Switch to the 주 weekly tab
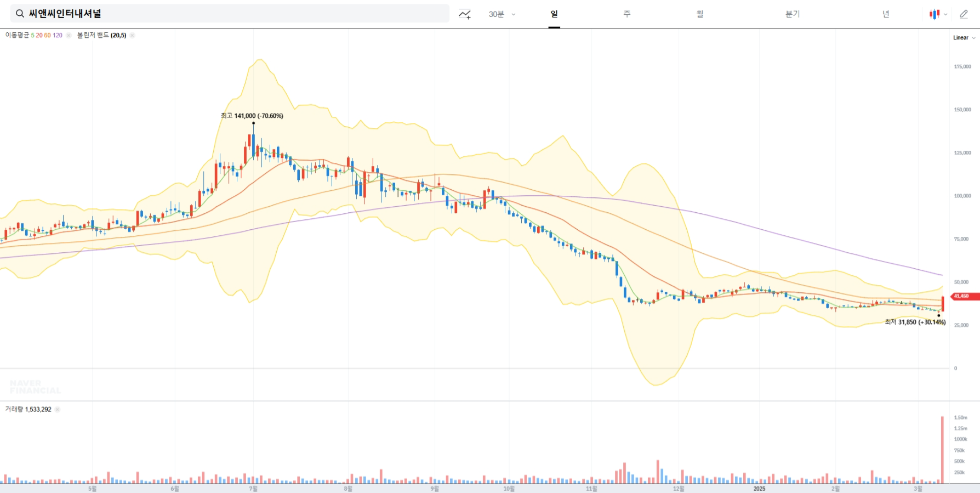The height and width of the screenshot is (493, 980). pyautogui.click(x=627, y=14)
